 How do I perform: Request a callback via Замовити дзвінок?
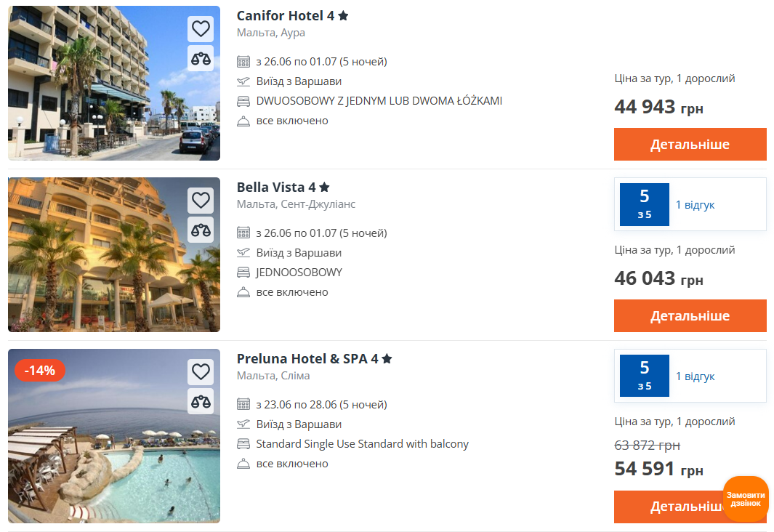click(745, 499)
